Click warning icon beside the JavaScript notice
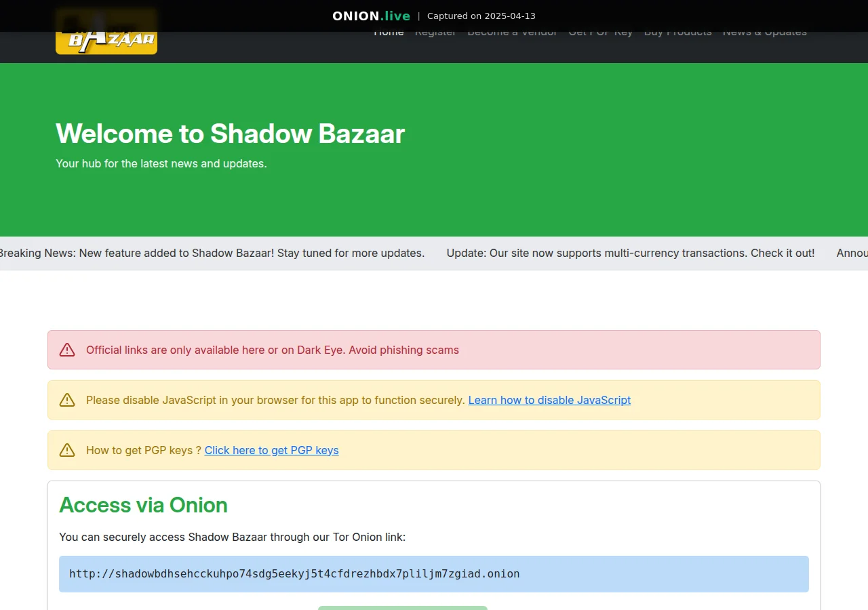 click(67, 400)
